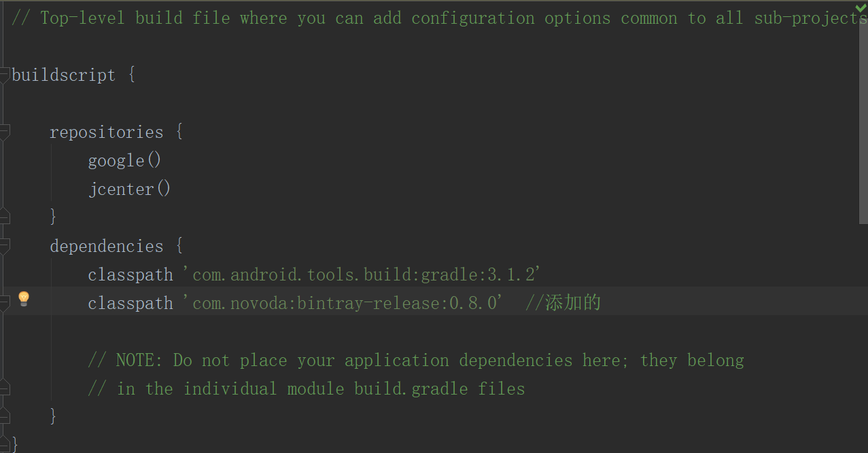Click fold end marker beside 'in the individual' comment
868x453 pixels.
[4, 388]
